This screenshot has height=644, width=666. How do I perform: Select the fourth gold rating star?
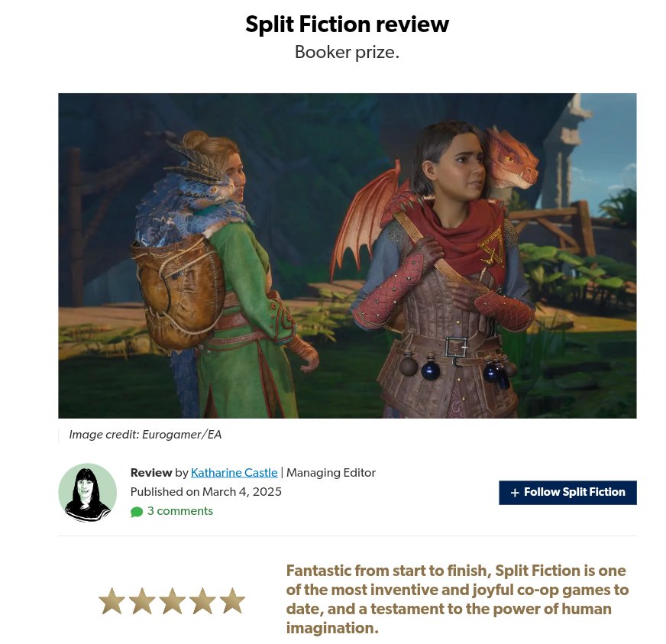(202, 601)
